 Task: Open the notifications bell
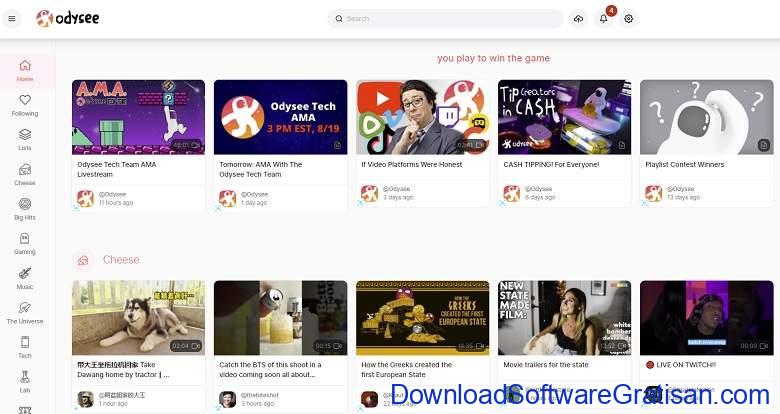pos(603,19)
